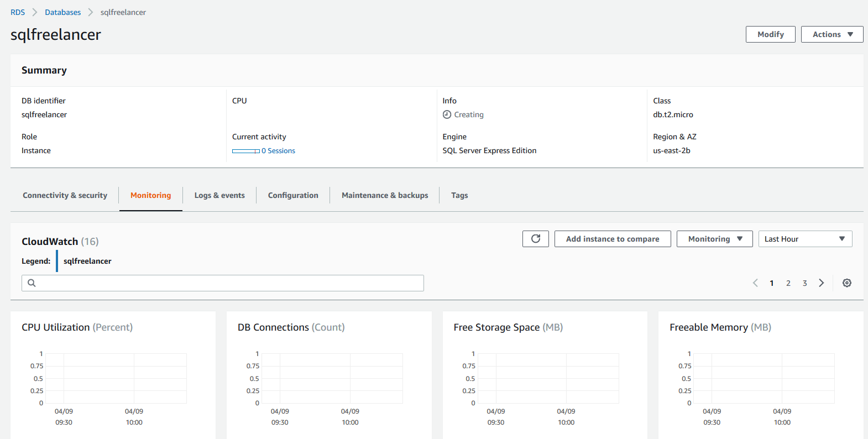
Task: Click the DB identifier sqlfreelancer value
Action: pyautogui.click(x=44, y=114)
